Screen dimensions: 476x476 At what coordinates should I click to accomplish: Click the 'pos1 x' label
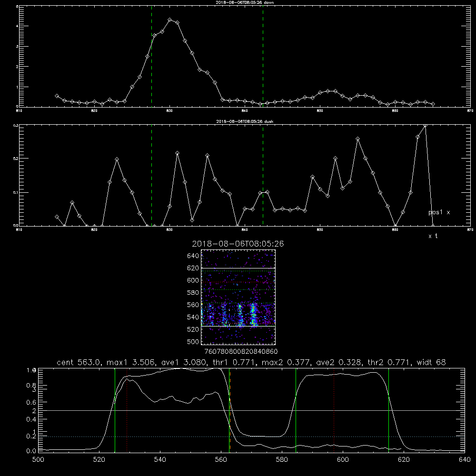coord(439,212)
